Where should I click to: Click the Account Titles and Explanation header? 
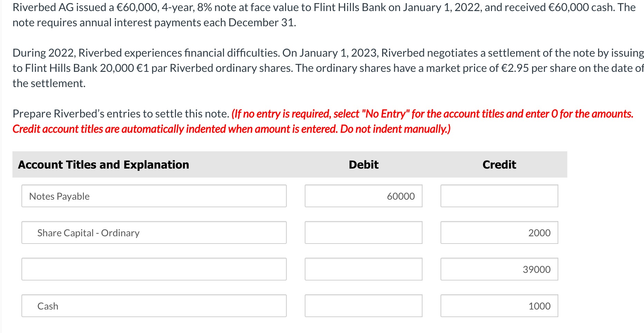click(103, 164)
